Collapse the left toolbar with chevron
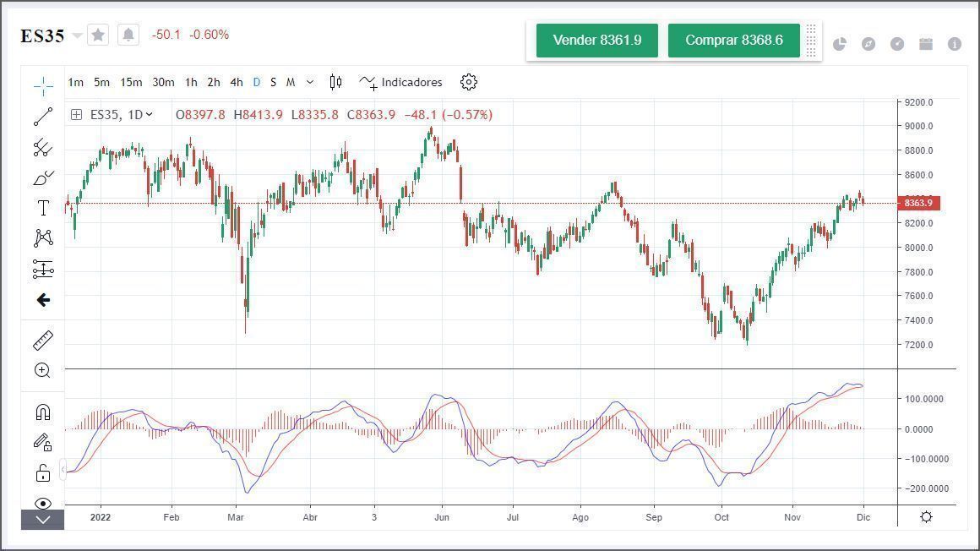 tap(43, 521)
